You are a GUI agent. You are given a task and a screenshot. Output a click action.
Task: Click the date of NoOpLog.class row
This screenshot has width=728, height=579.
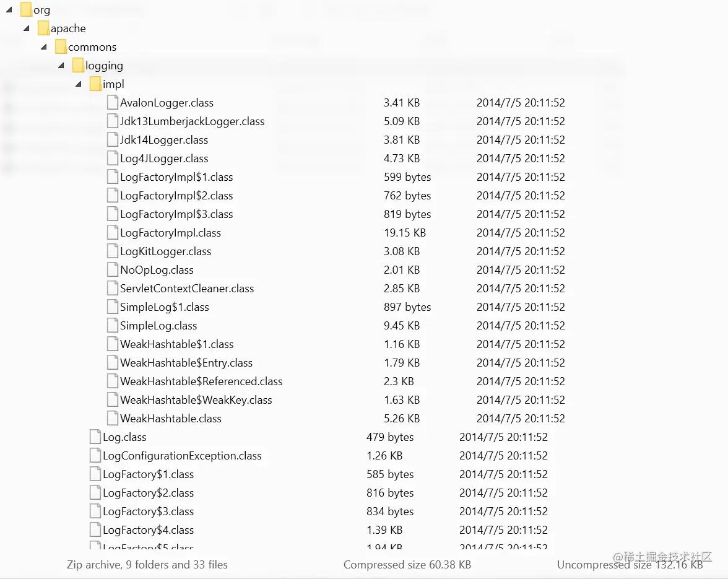point(521,270)
